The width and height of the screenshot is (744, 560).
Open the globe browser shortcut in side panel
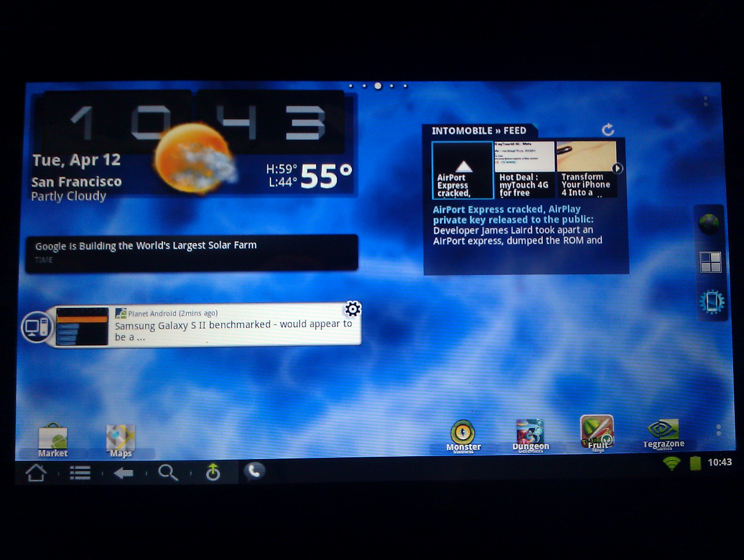pyautogui.click(x=709, y=223)
